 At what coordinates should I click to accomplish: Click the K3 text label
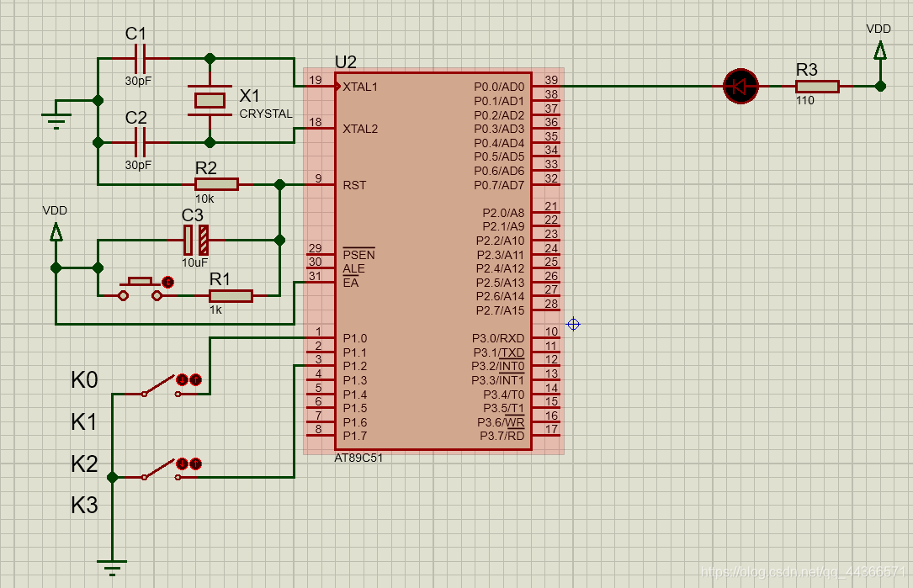tap(84, 506)
